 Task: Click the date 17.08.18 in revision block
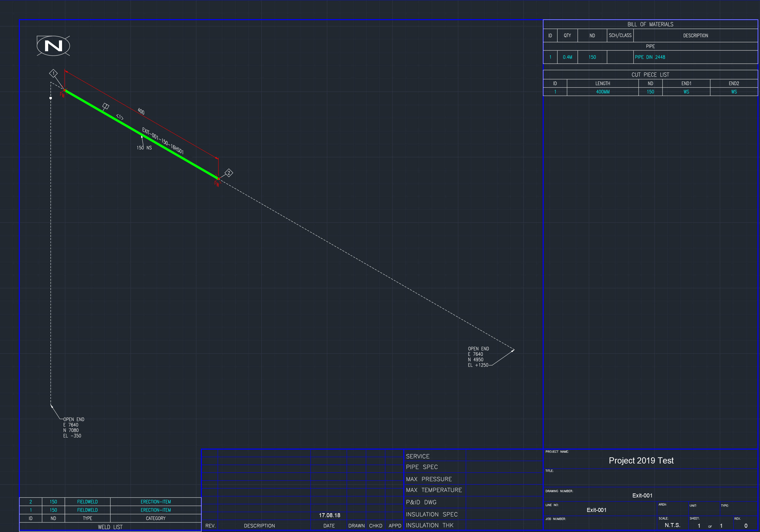coord(329,515)
